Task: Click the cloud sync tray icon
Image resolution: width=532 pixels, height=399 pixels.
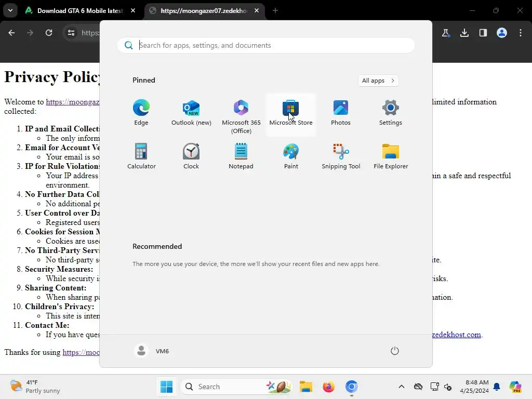Action: 418,387
